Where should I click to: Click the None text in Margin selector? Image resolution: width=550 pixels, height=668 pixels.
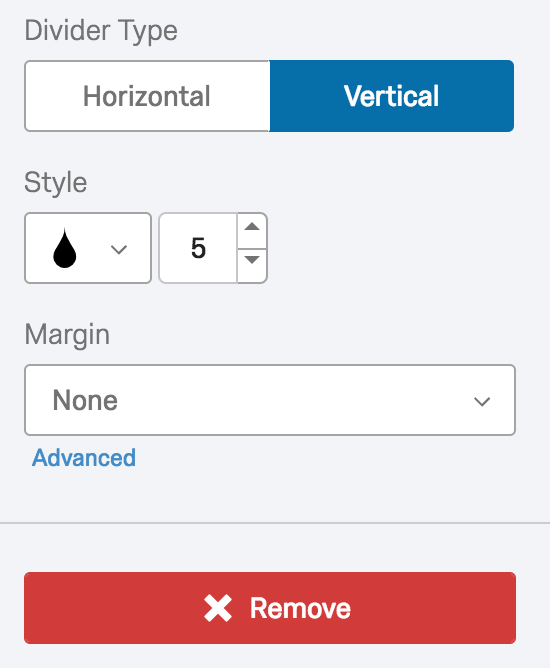coord(85,400)
